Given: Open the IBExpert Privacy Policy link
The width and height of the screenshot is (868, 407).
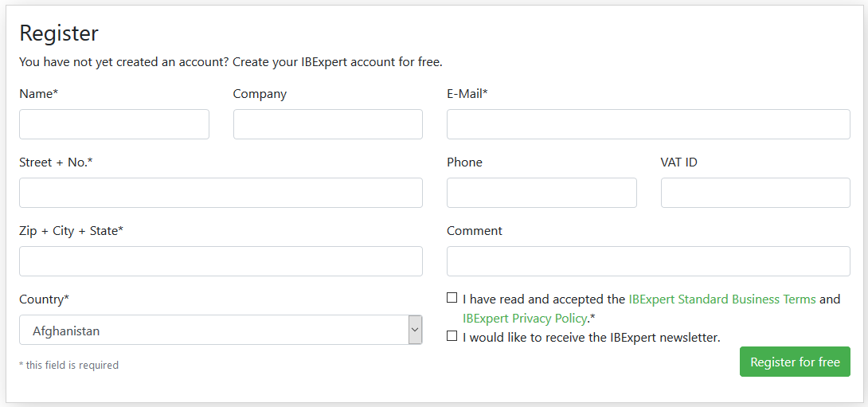Looking at the screenshot, I should point(524,319).
